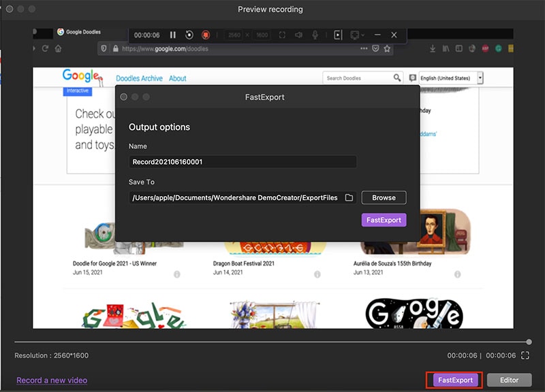The height and width of the screenshot is (392, 545).
Task: Click info icon for Doodle for Google 2021
Action: point(177,274)
